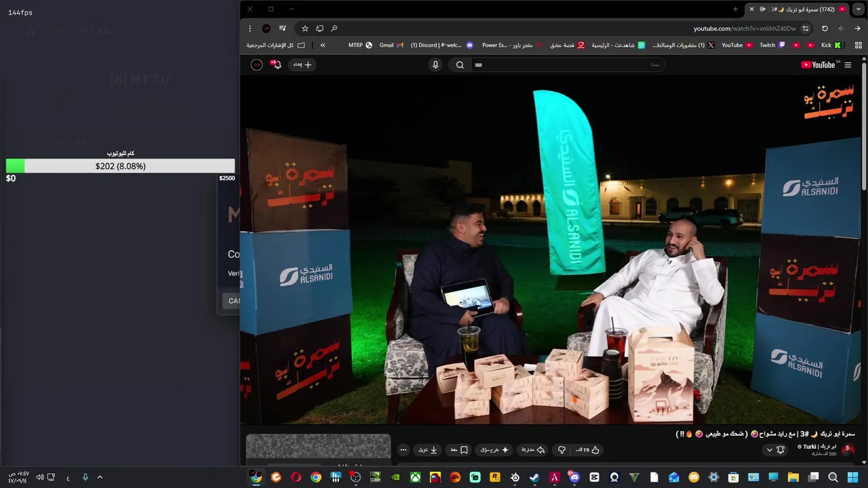The width and height of the screenshot is (868, 488).
Task: Show hidden tray icons chevron
Action: 100,477
